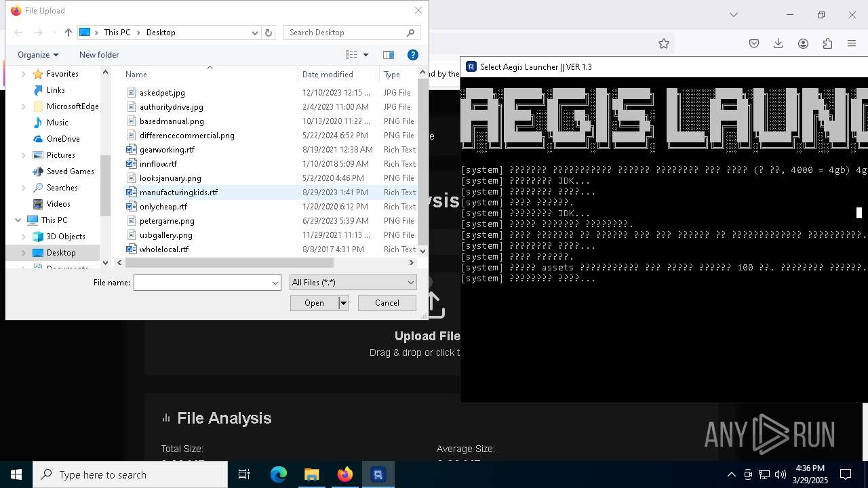Click the New folder button

(99, 55)
